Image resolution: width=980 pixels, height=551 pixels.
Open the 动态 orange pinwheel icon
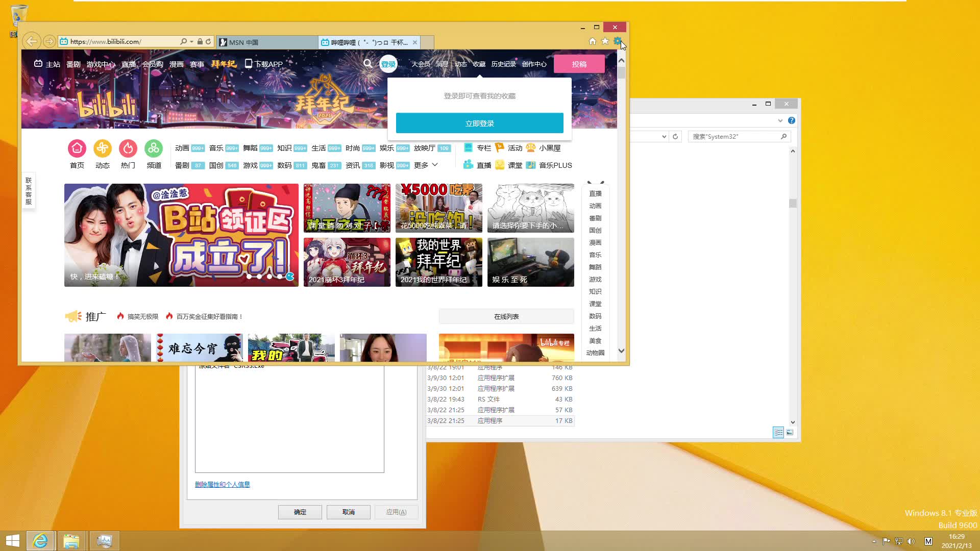click(103, 148)
